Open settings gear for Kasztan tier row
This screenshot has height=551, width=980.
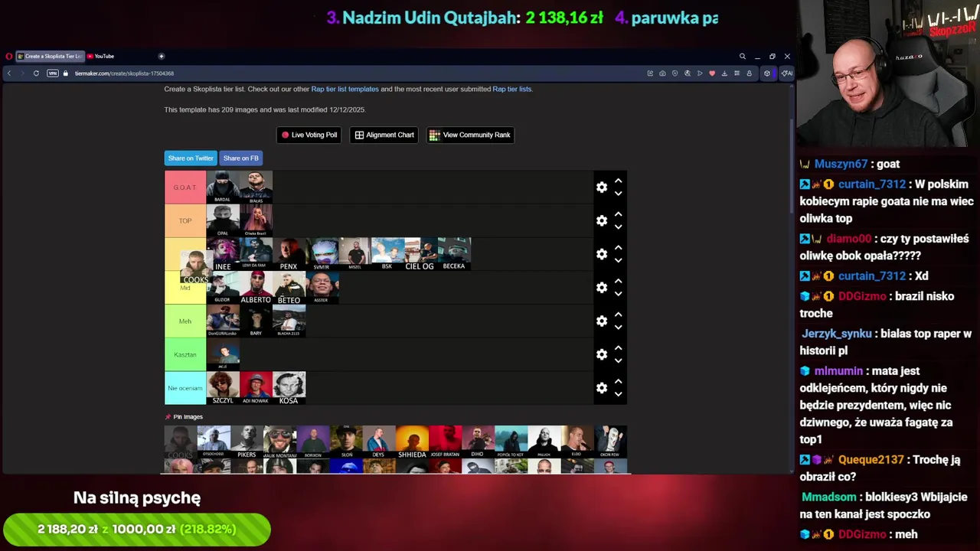602,354
